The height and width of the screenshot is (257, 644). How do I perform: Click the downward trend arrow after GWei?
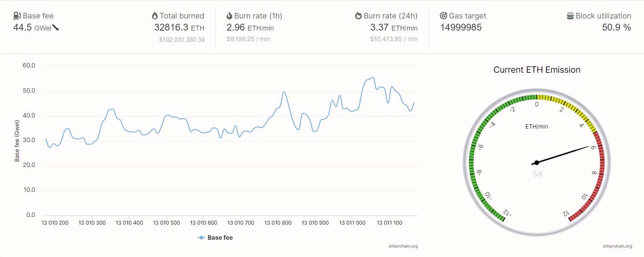[x=56, y=28]
